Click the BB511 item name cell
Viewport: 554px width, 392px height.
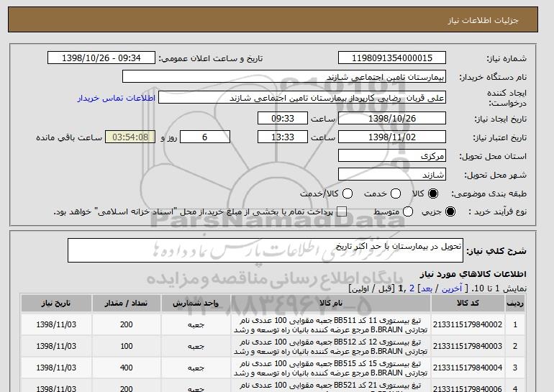[331, 325]
